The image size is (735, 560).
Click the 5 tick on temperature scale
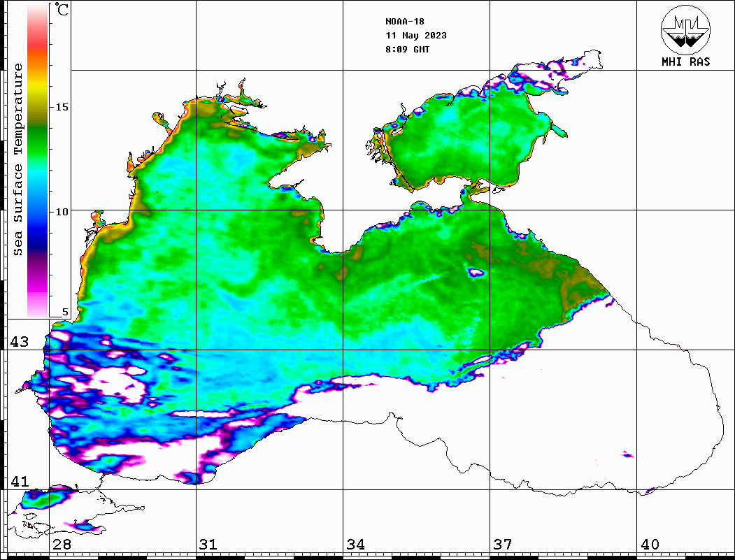[x=66, y=313]
